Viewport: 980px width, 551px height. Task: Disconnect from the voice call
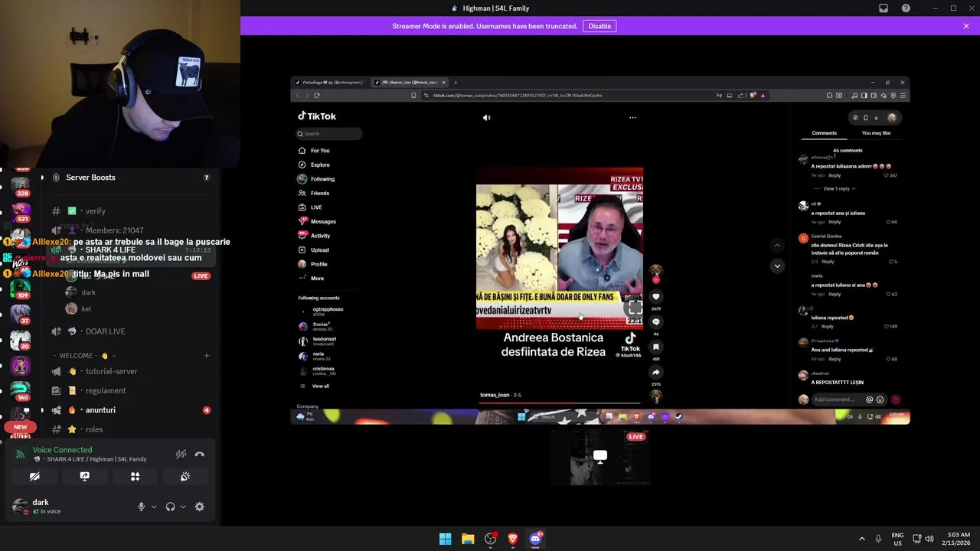coord(200,454)
